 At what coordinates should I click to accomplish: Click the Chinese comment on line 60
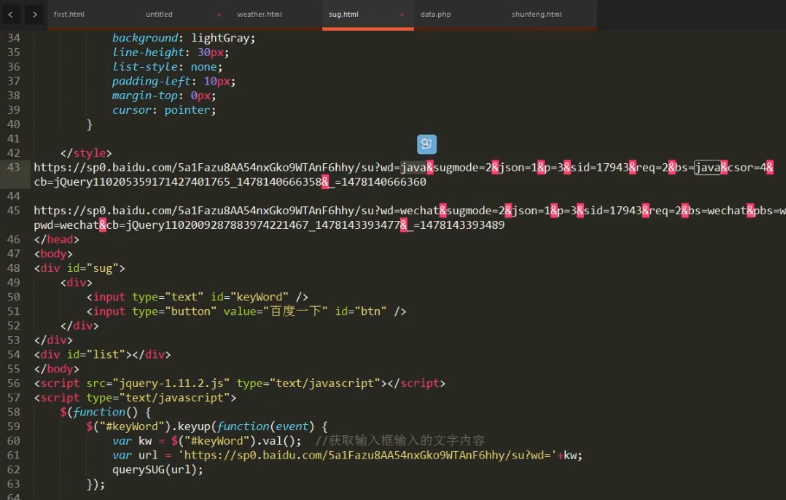[400, 441]
